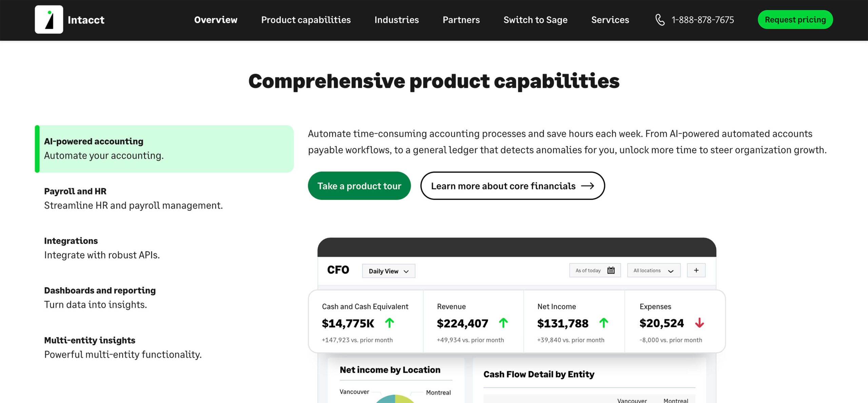The height and width of the screenshot is (403, 868).
Task: Call the 1-888-878-7675 phone link
Action: (x=703, y=20)
